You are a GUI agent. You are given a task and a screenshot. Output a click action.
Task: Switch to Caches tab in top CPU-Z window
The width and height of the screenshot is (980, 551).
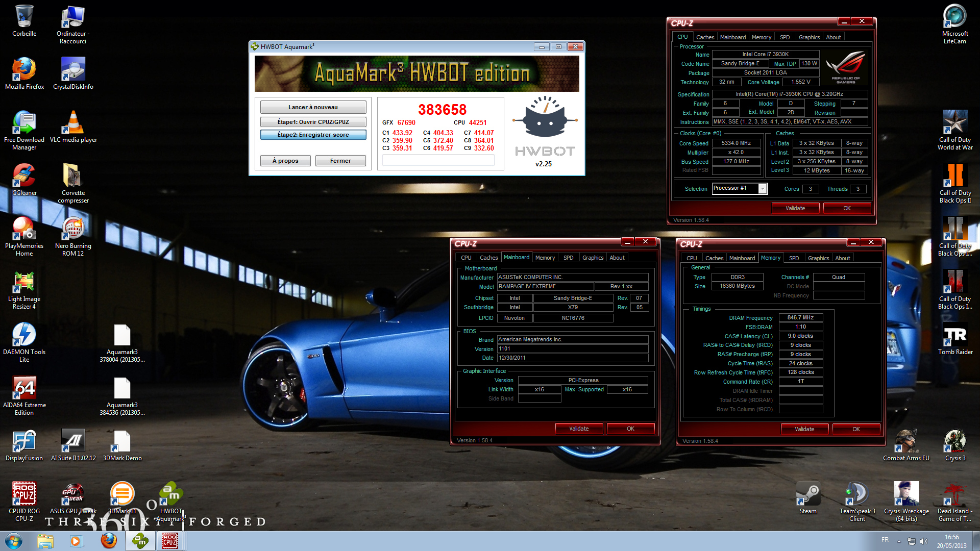click(705, 37)
